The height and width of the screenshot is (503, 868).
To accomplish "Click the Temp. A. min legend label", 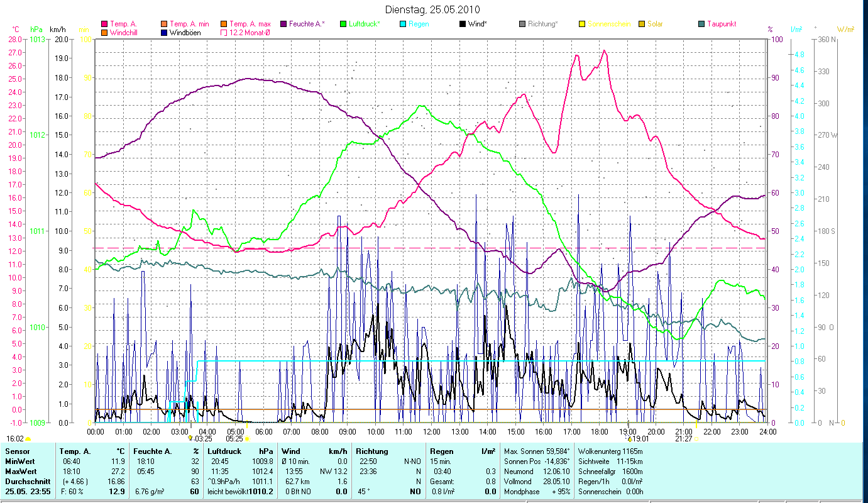I will (x=189, y=24).
